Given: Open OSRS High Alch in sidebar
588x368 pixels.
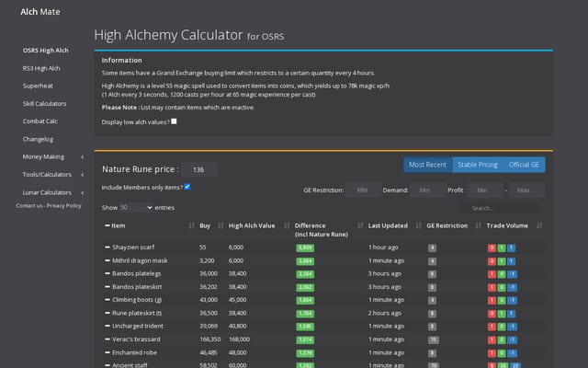Looking at the screenshot, I should (46, 51).
